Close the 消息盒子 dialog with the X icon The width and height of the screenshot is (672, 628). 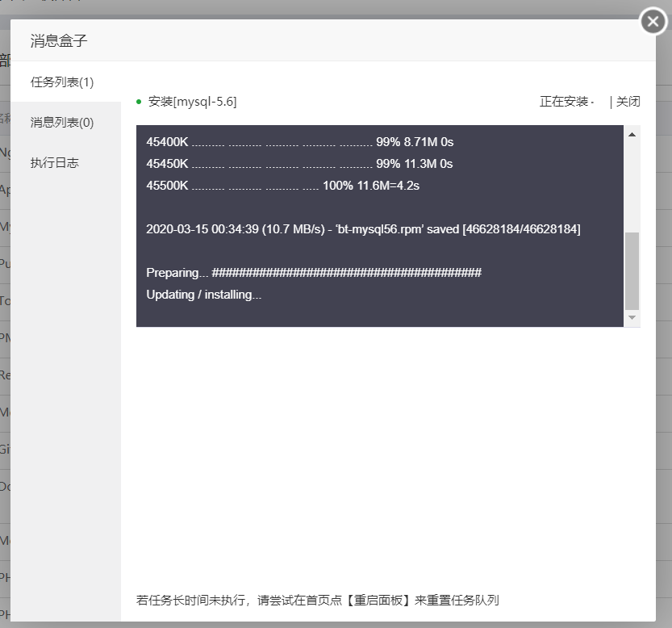[x=653, y=21]
